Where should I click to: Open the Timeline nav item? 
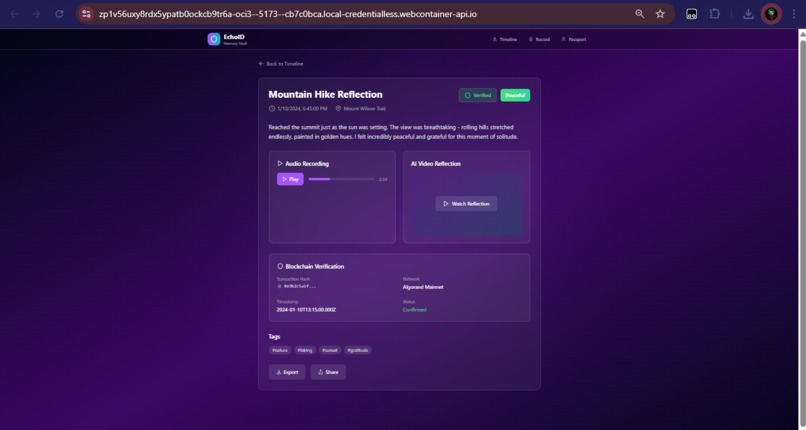click(505, 40)
